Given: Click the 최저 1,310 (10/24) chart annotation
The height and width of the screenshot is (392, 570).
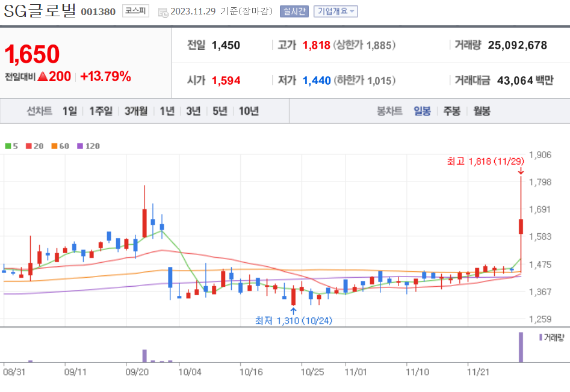Looking at the screenshot, I should pos(294,320).
